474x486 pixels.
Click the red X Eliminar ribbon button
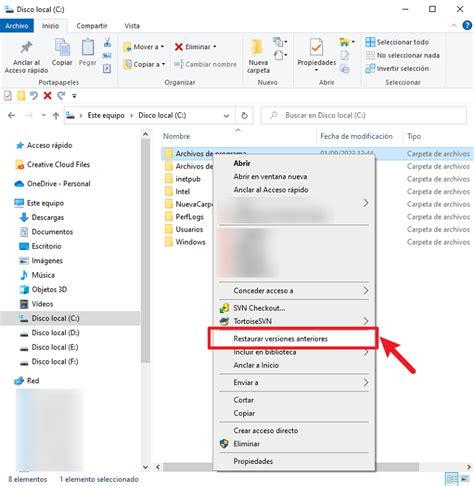point(195,47)
